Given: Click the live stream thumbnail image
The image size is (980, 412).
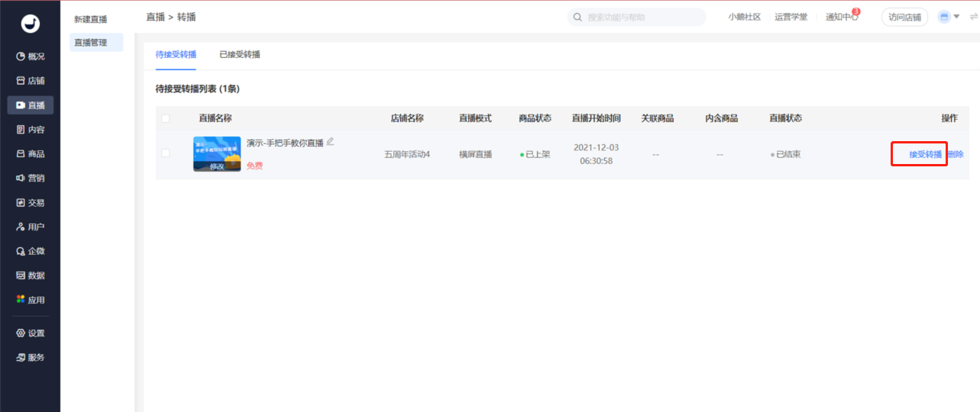Looking at the screenshot, I should tap(217, 154).
